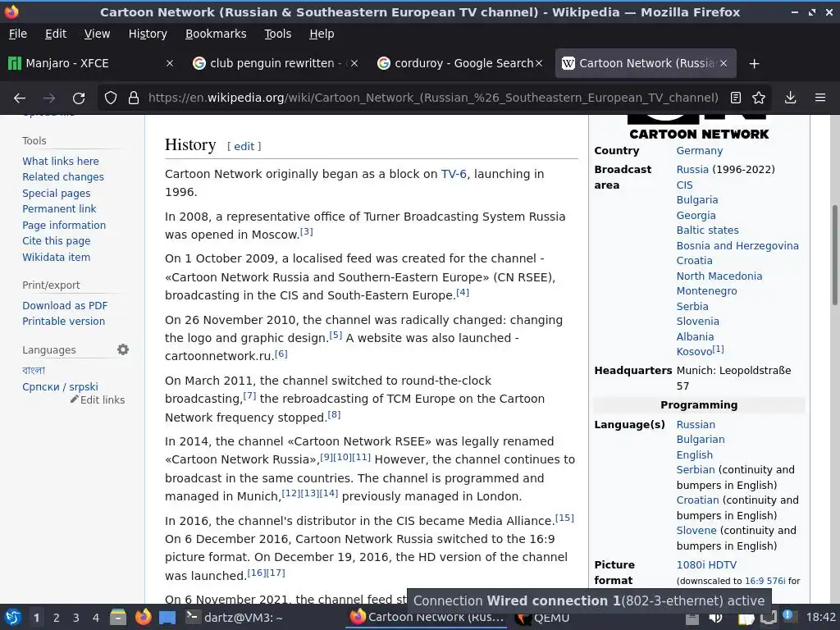Screen dimensions: 840x630
Task: Close the Manjaro - XFCE tab
Action: (x=170, y=63)
